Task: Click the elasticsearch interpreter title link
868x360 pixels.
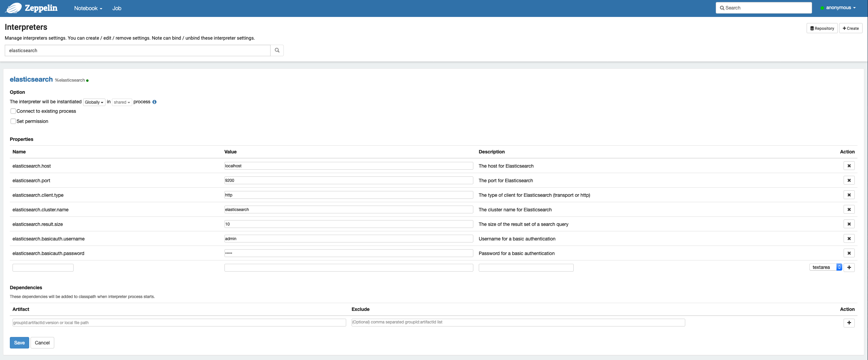Action: tap(31, 79)
